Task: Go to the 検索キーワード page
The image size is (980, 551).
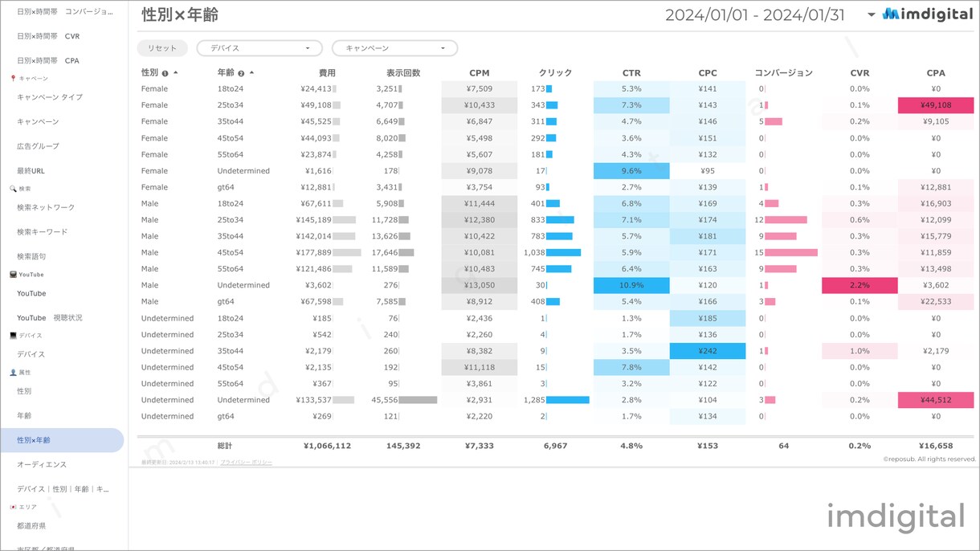Action: coord(43,232)
